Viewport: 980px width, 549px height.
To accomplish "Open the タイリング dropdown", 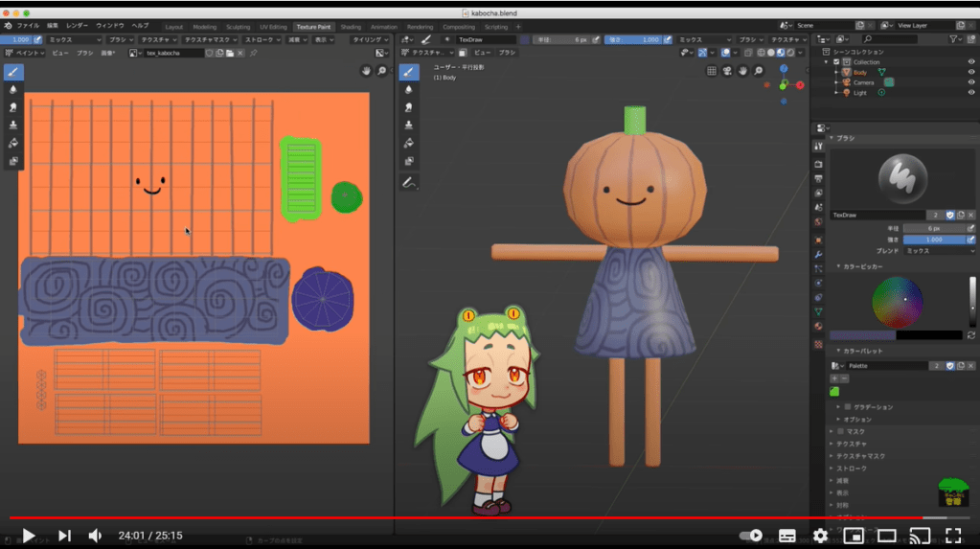I will tap(369, 40).
